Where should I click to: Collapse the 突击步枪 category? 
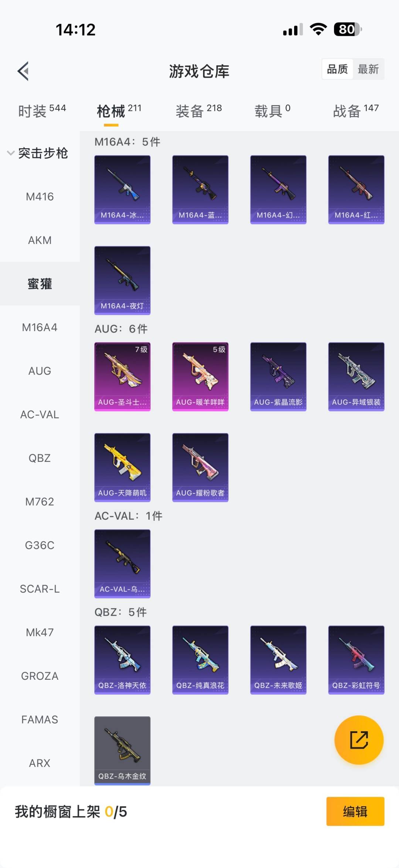[38, 153]
